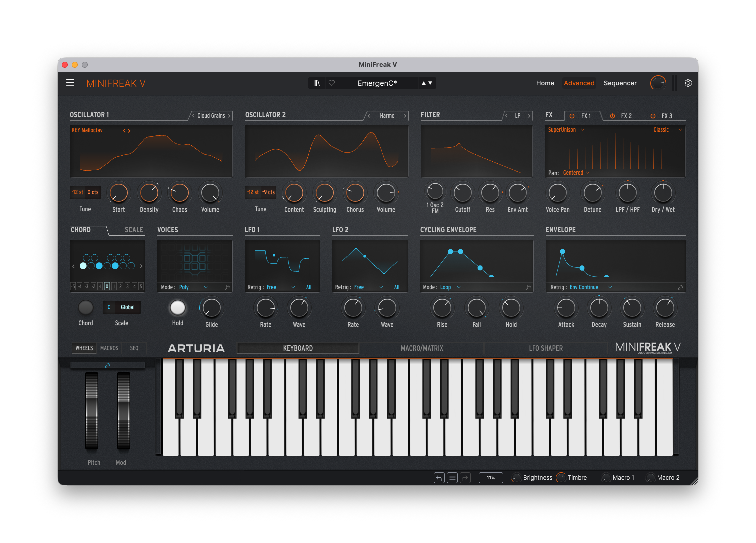This screenshot has height=543, width=756.
Task: Toggle FX 3 power button
Action: click(x=653, y=116)
